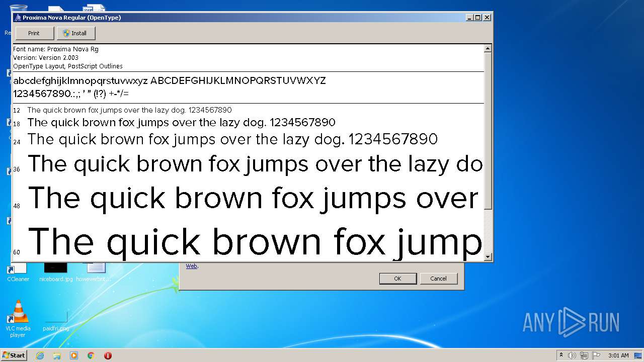Click the lowercase and uppercase alphabet sample line
The image size is (644, 362).
click(x=170, y=81)
